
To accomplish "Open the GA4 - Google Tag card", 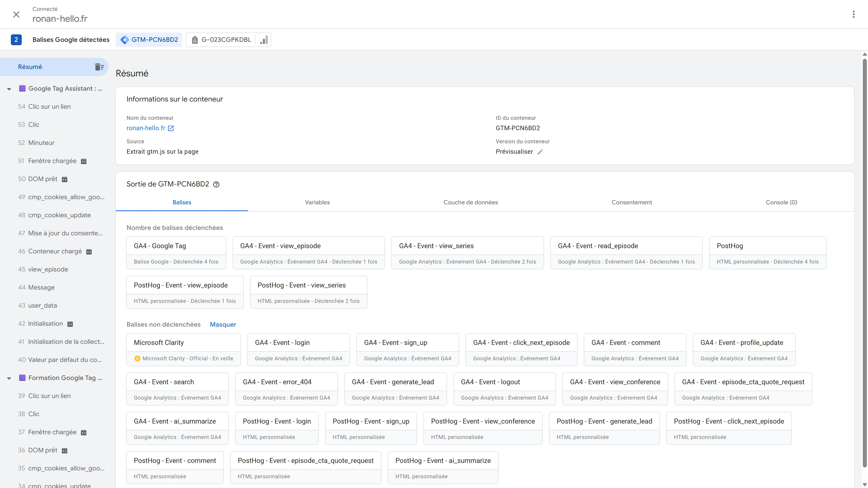I will 176,253.
